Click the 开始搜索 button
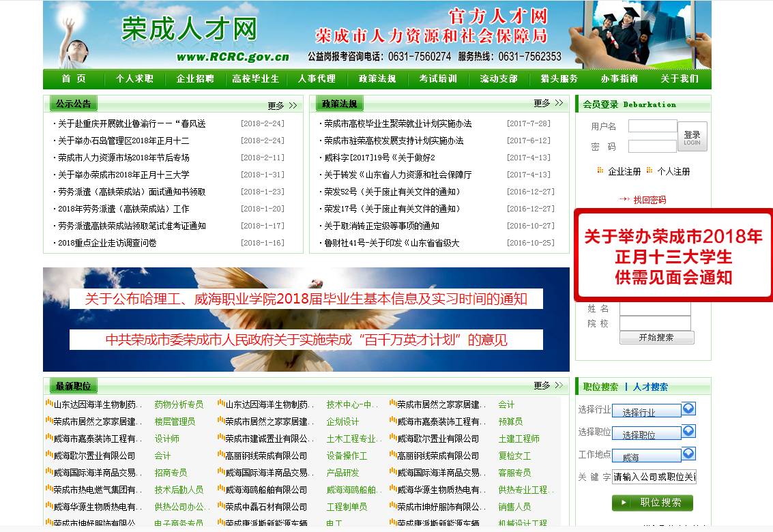 point(656,338)
